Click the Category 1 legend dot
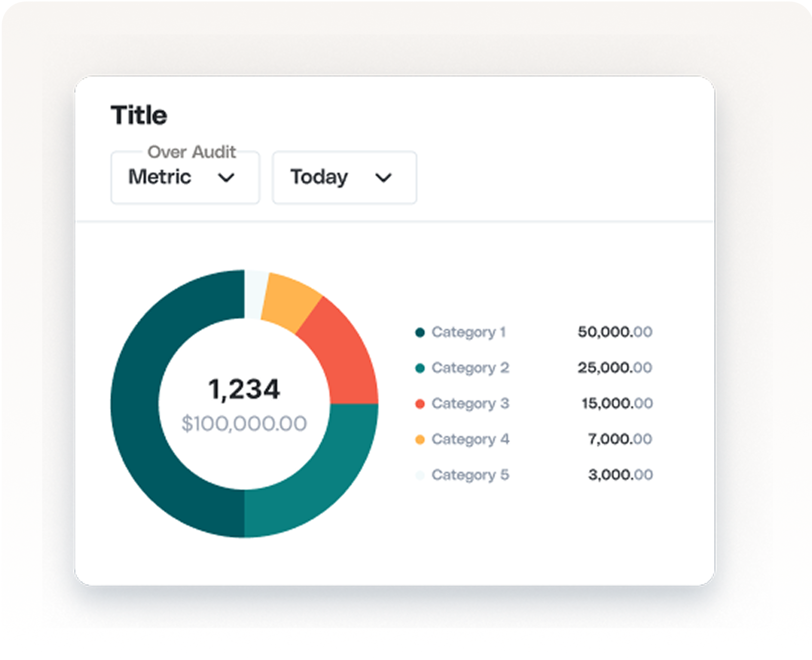The image size is (812, 660). click(x=420, y=332)
